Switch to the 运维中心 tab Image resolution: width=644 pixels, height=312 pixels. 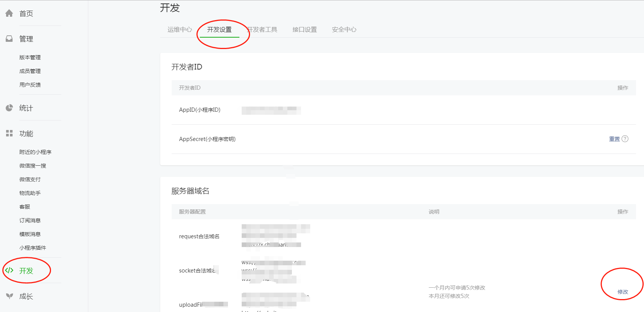click(180, 30)
